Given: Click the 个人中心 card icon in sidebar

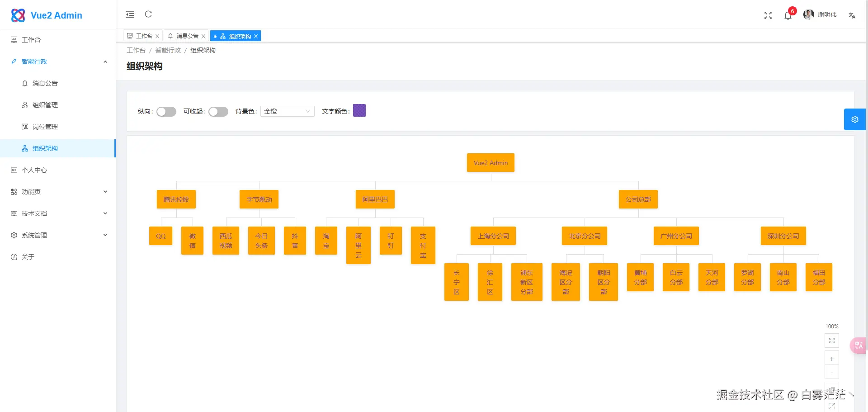Looking at the screenshot, I should pos(14,170).
